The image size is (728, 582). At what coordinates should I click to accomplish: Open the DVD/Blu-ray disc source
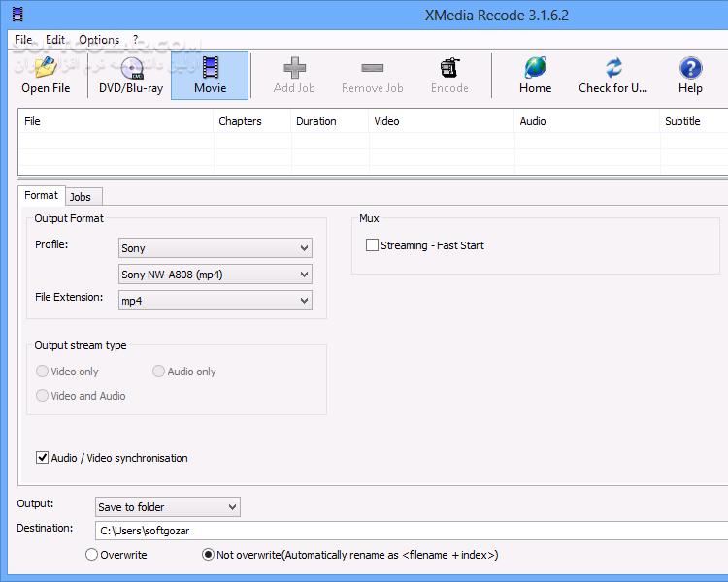(131, 76)
